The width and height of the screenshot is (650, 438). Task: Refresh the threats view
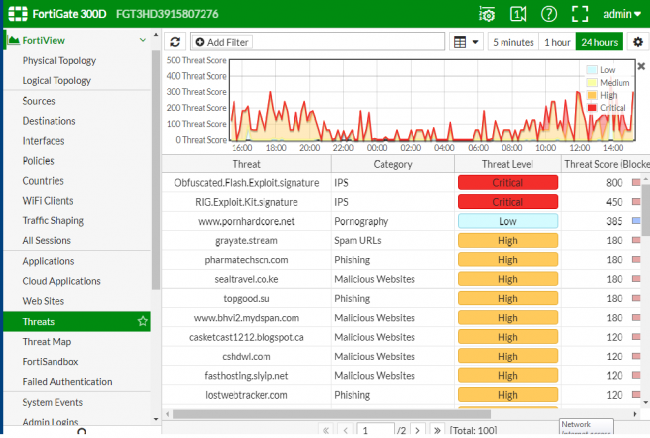pos(175,42)
